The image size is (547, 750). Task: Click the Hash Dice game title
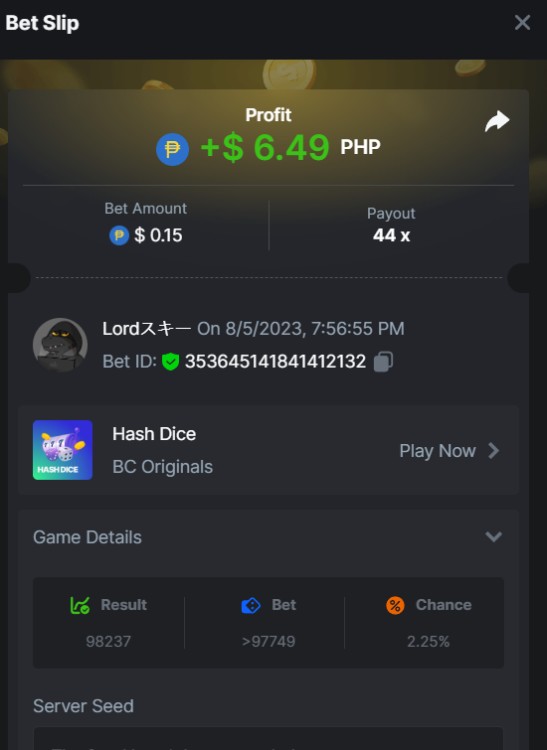154,434
